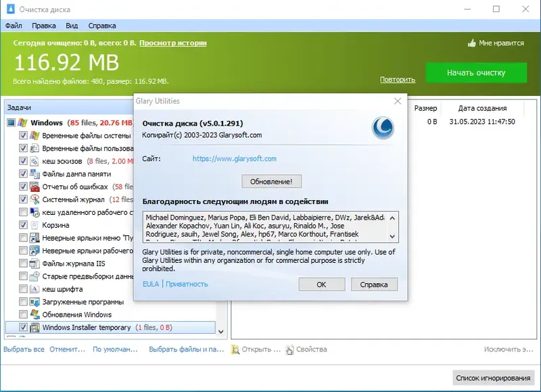
Task: Click the Glary Utilities logo in about dialog
Action: (383, 128)
